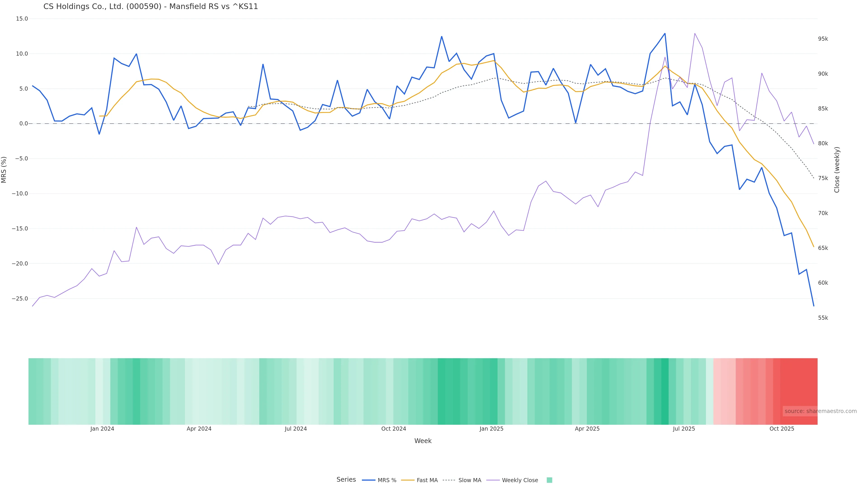Click the purple Weekly Close legend line icon
This screenshot has width=868, height=488.
click(x=493, y=480)
